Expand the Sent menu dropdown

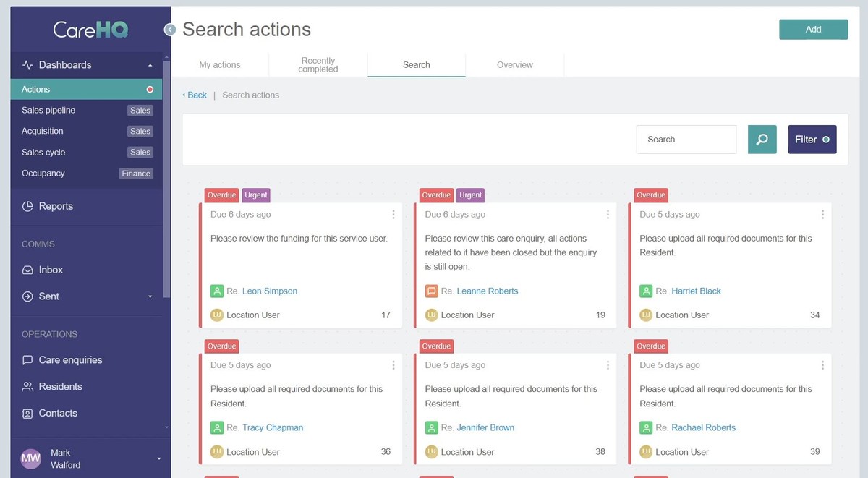(x=150, y=296)
